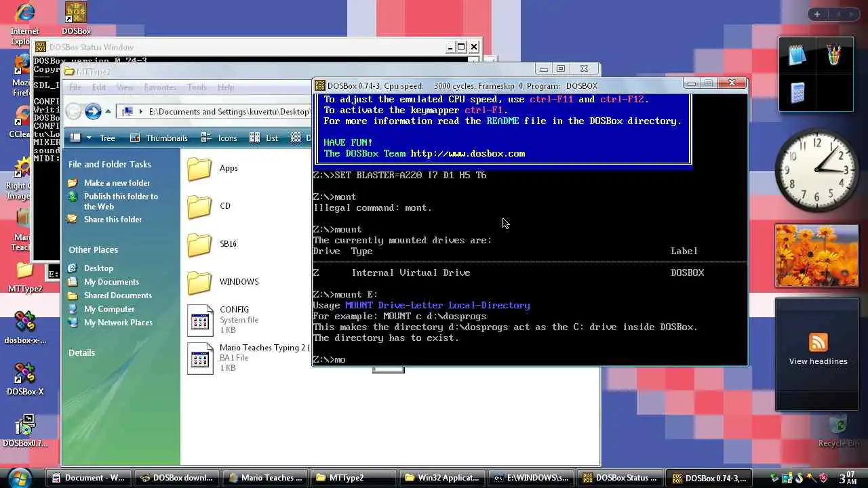Image resolution: width=868 pixels, height=488 pixels.
Task: Switch to Icons view
Action: 220,138
